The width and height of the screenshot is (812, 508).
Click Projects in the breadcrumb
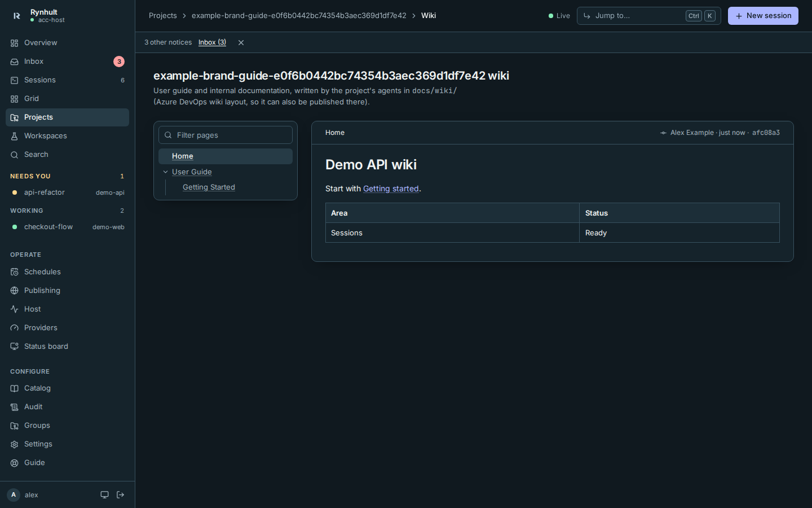tap(163, 16)
